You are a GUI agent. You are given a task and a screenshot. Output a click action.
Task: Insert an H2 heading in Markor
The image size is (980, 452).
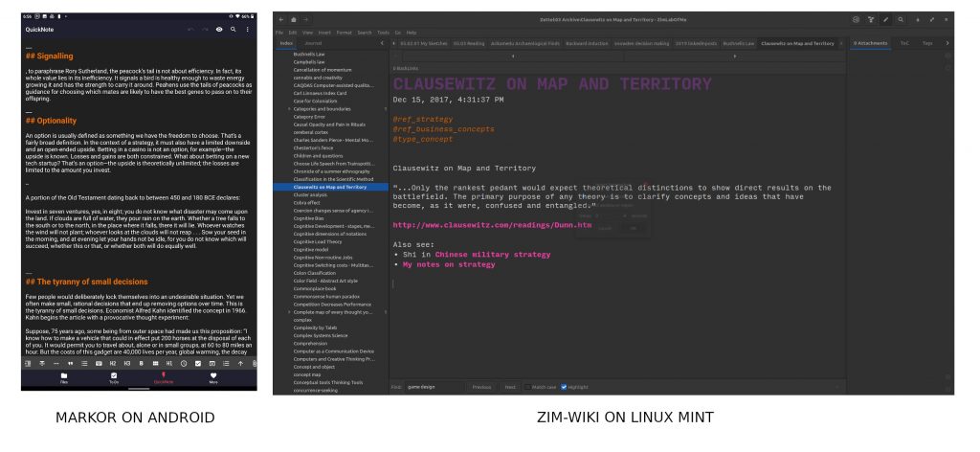[113, 364]
